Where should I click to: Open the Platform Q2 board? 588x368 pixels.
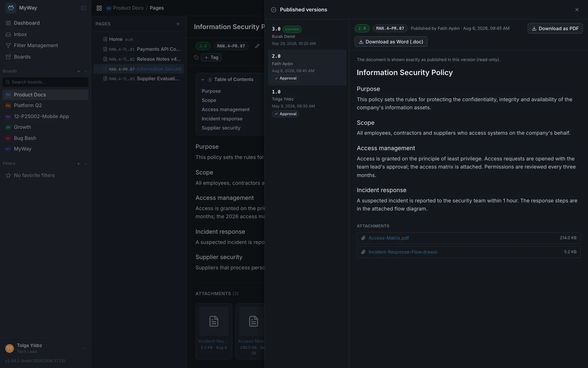pos(45,105)
